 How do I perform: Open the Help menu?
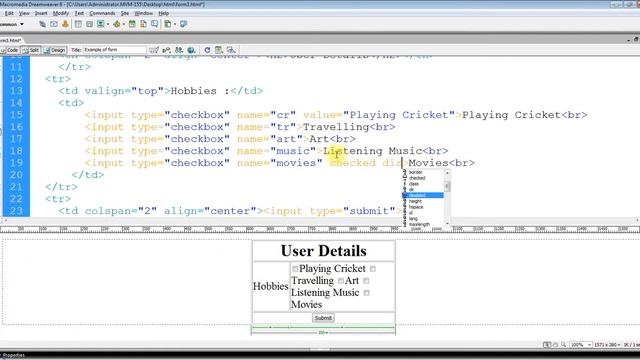tap(164, 13)
